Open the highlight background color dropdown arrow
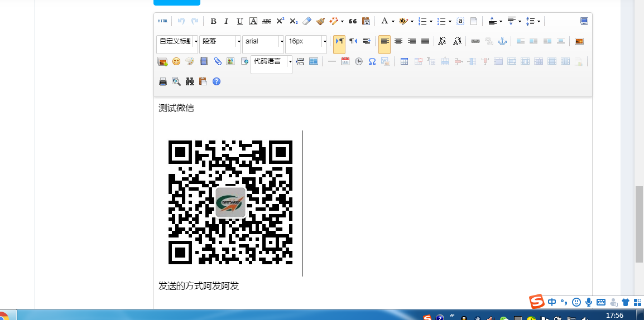 [412, 21]
